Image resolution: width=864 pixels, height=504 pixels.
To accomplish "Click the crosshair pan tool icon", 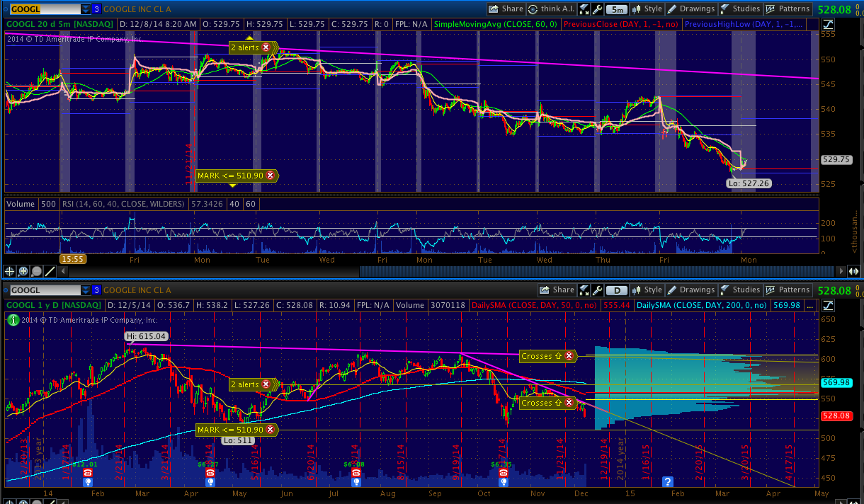I will pyautogui.click(x=10, y=271).
